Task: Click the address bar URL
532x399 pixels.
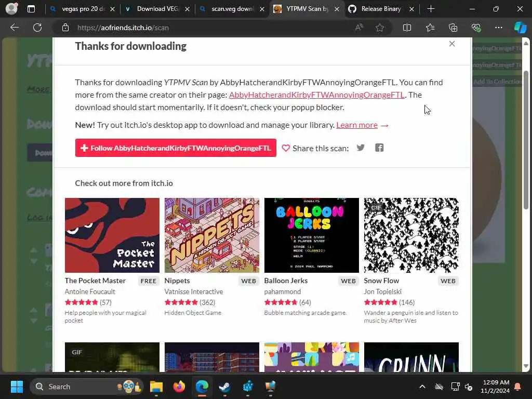Action: [x=123, y=28]
